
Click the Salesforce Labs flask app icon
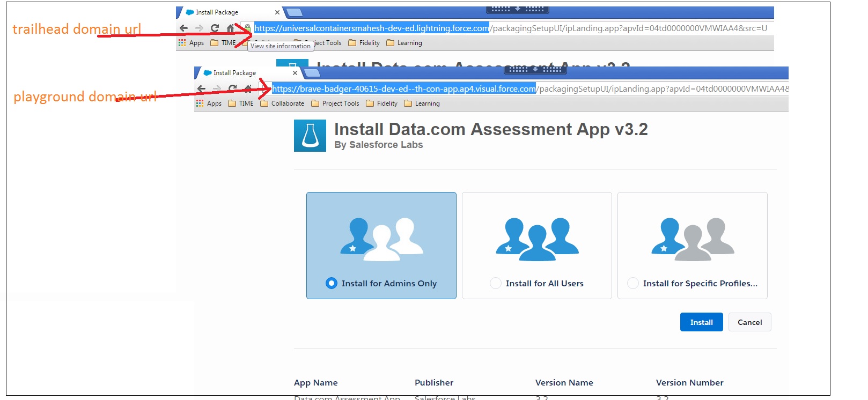click(310, 136)
